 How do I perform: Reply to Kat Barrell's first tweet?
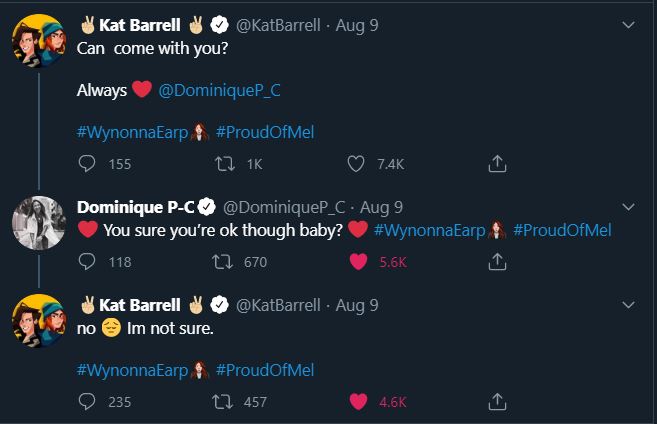[85, 163]
